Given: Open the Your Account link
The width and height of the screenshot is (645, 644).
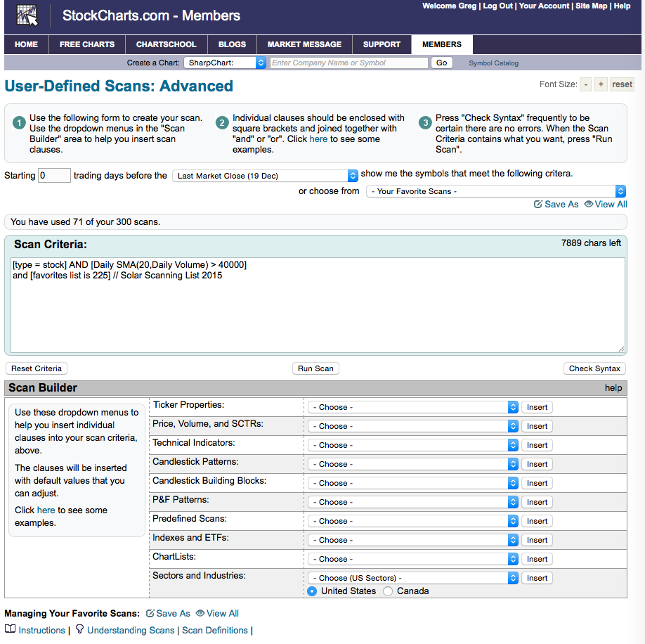Looking at the screenshot, I should (544, 6).
